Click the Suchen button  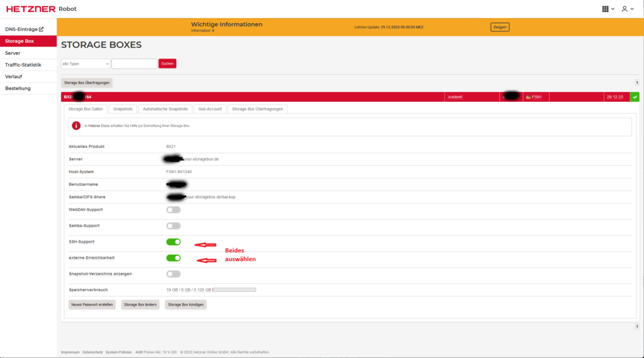point(167,64)
